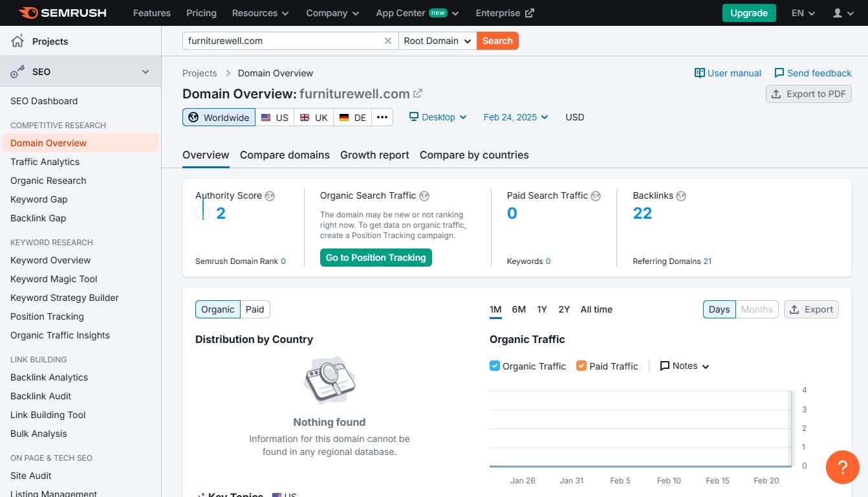Viewport: 868px width, 497px height.
Task: Click the SEO key icon
Action: pyautogui.click(x=17, y=72)
